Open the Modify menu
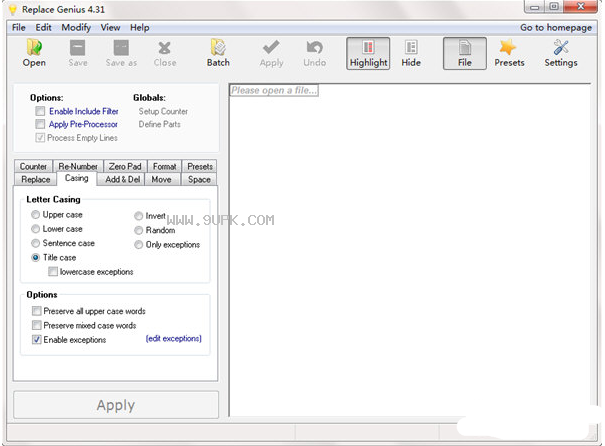This screenshot has height=446, width=605. (76, 27)
